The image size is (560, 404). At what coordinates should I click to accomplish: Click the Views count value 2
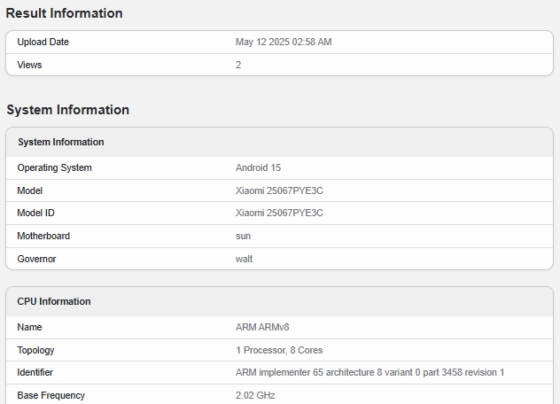click(238, 65)
